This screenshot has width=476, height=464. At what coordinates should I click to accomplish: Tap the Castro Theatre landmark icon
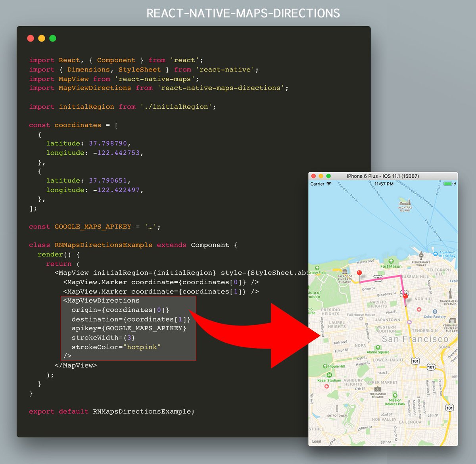[x=378, y=389]
